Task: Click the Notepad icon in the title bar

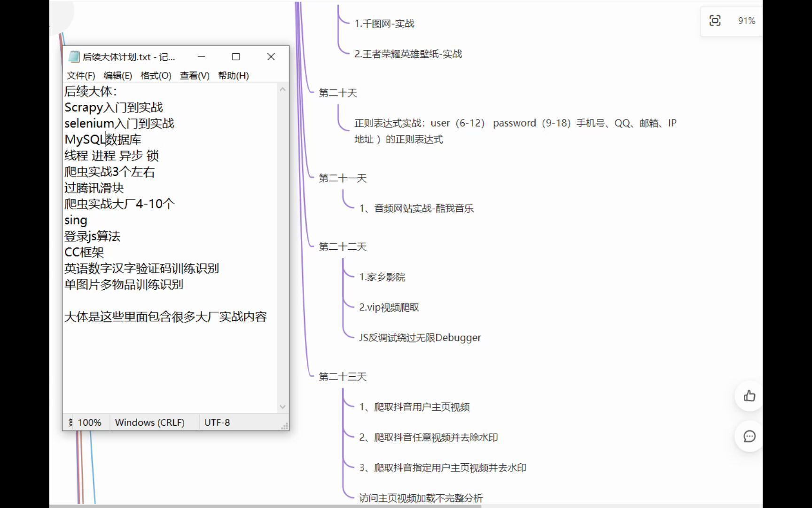Action: click(x=74, y=56)
